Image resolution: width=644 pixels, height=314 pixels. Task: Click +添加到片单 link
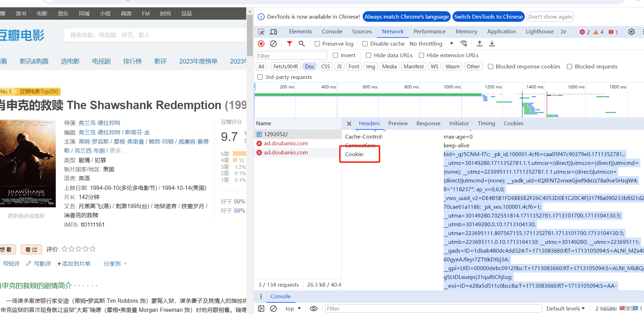74,263
